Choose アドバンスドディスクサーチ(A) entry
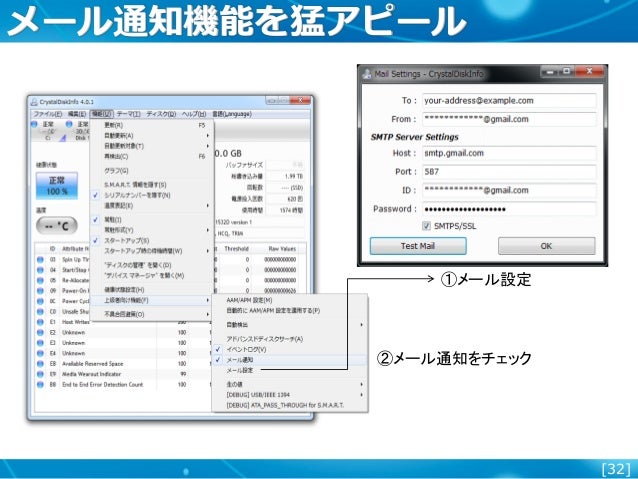 (x=290, y=339)
